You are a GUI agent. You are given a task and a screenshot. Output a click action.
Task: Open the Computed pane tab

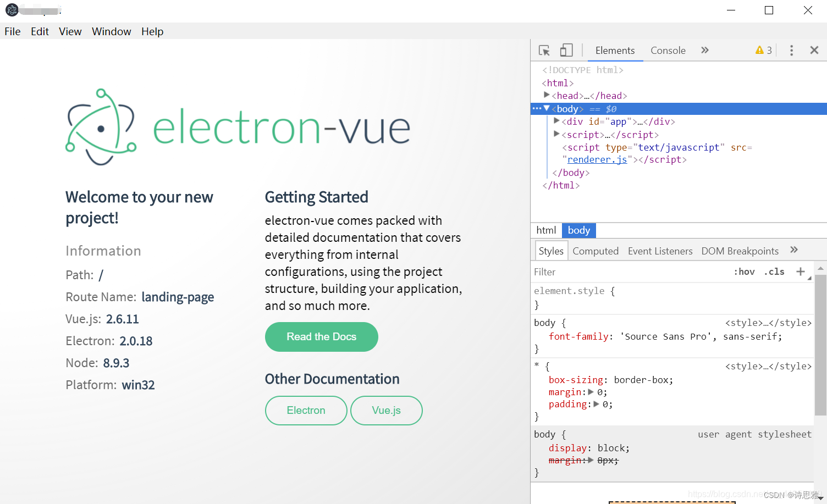pyautogui.click(x=596, y=251)
